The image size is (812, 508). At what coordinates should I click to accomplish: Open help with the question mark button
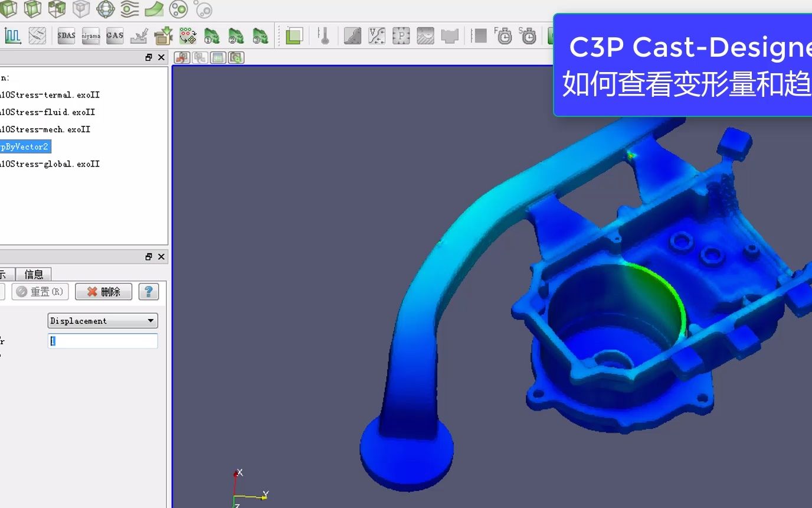coord(149,292)
